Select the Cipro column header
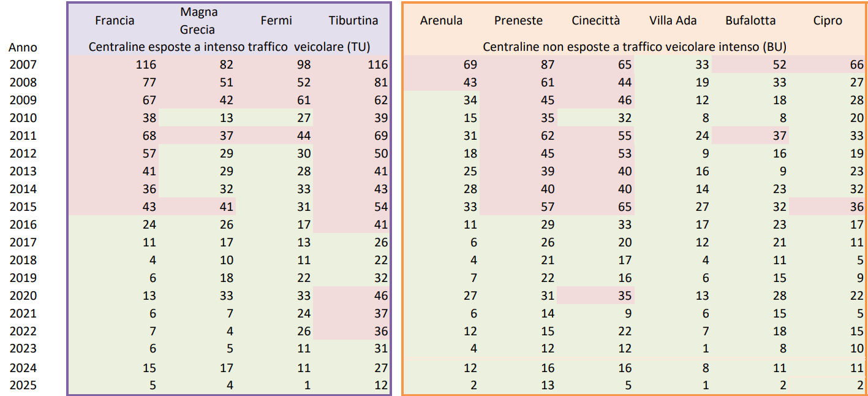This screenshot has width=868, height=396. coord(828,20)
